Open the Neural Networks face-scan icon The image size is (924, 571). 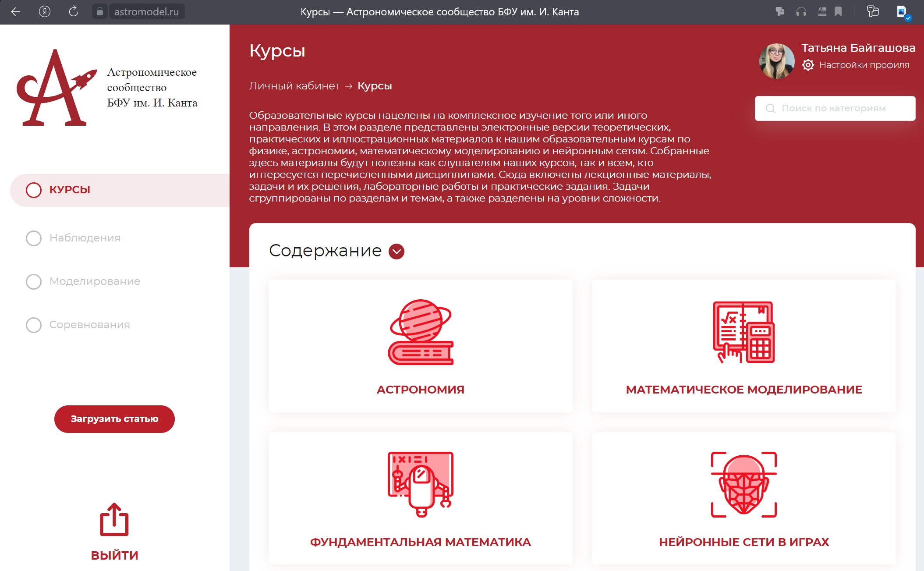[x=743, y=484]
